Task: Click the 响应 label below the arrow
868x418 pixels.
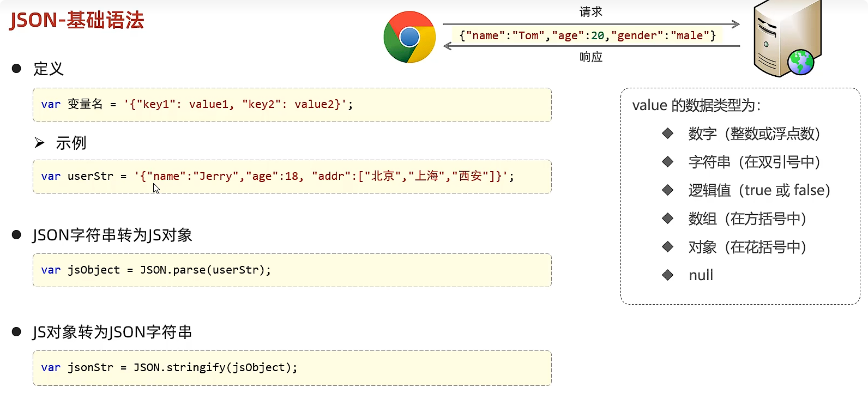Action: click(591, 57)
